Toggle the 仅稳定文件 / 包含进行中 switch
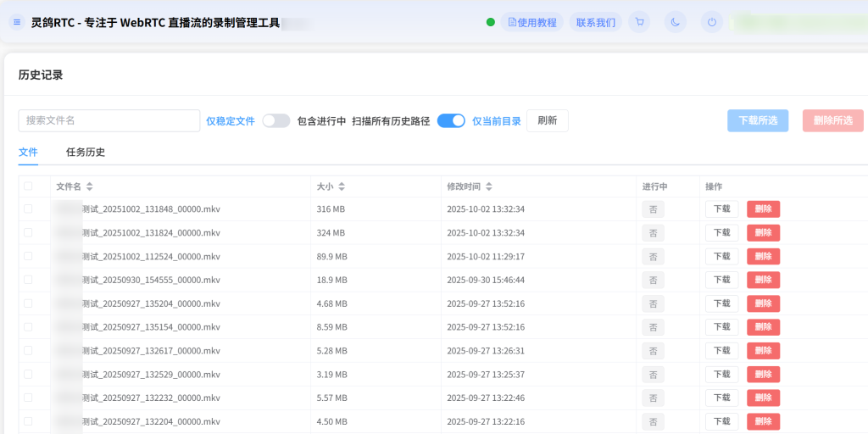This screenshot has width=868, height=434. 275,121
